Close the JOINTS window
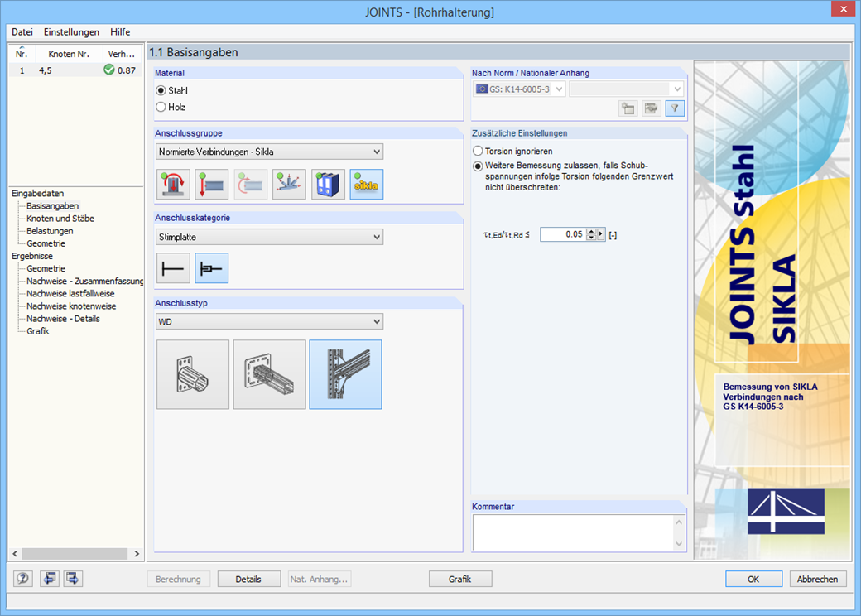The image size is (861, 616). 844,9
